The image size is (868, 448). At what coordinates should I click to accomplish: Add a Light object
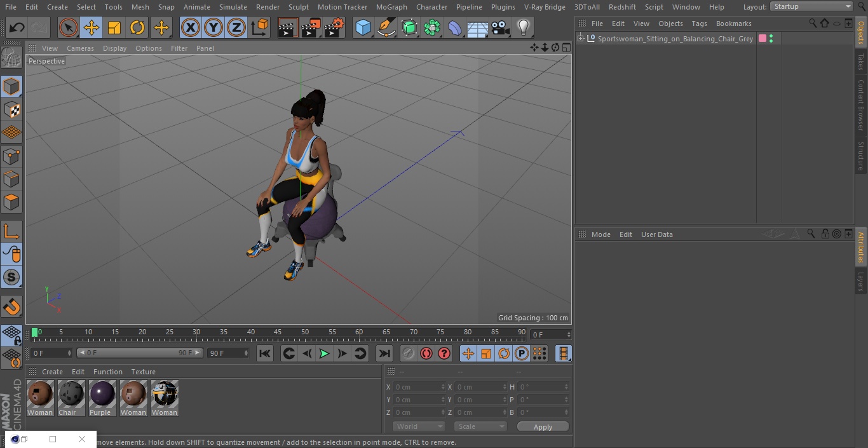524,28
